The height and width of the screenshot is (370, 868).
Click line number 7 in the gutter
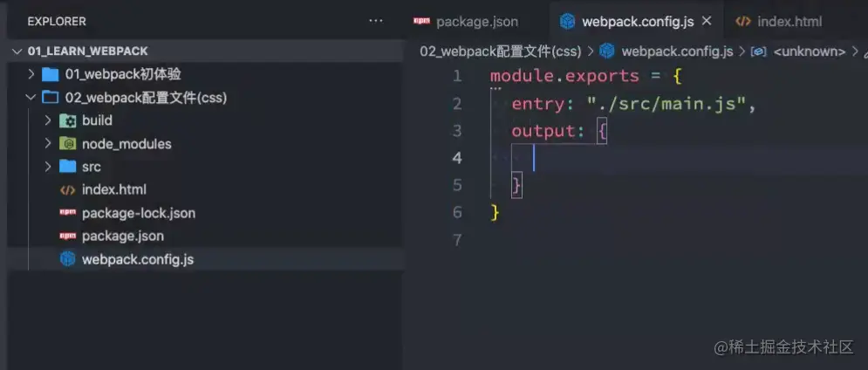(x=457, y=240)
